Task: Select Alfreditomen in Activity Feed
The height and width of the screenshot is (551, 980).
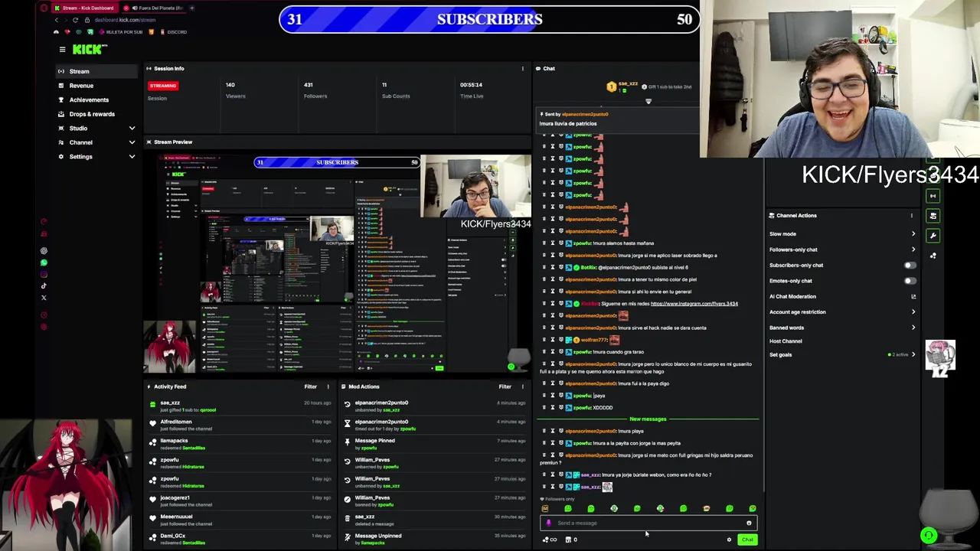Action: [176, 422]
